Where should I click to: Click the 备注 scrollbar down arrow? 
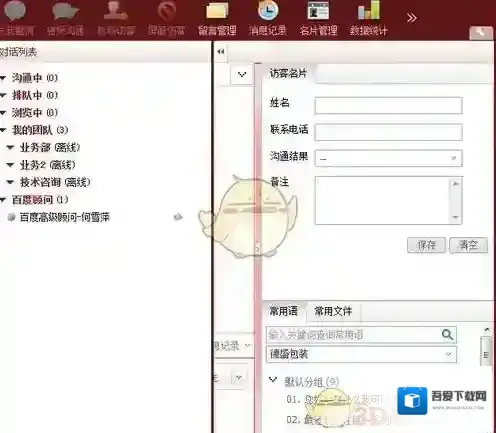tap(456, 218)
